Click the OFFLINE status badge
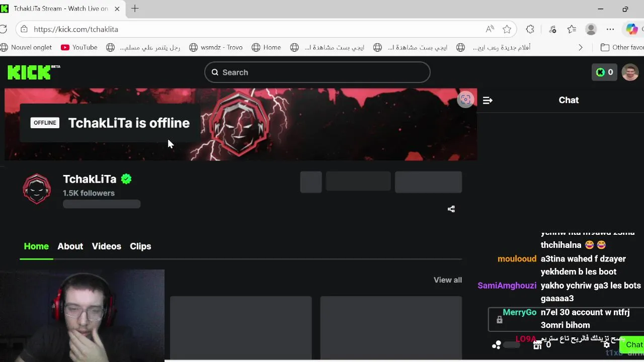The image size is (644, 362). 45,123
